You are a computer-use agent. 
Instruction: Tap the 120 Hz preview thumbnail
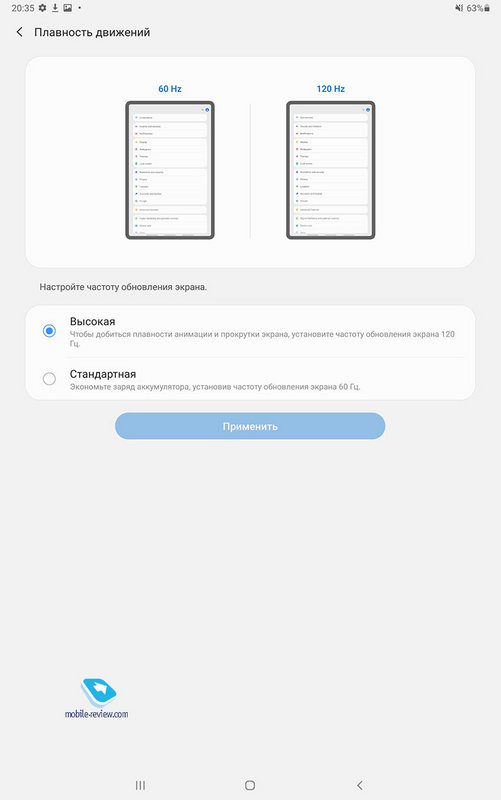pos(331,170)
